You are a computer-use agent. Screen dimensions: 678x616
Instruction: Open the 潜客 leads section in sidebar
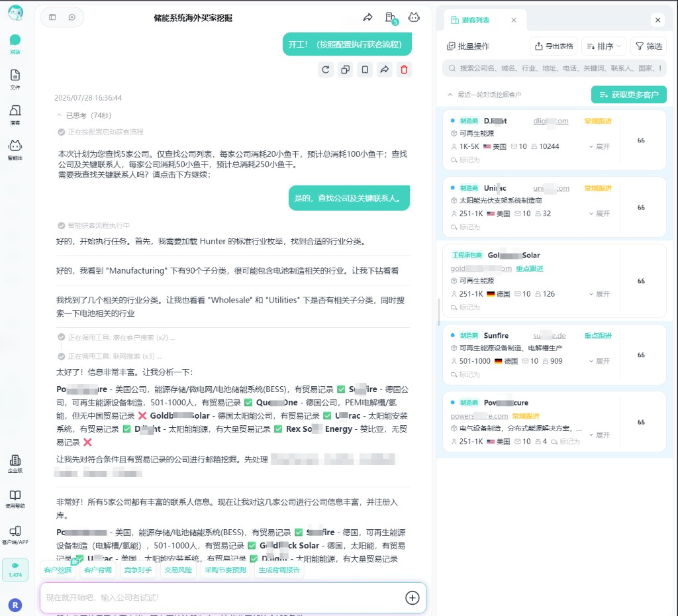click(x=15, y=115)
